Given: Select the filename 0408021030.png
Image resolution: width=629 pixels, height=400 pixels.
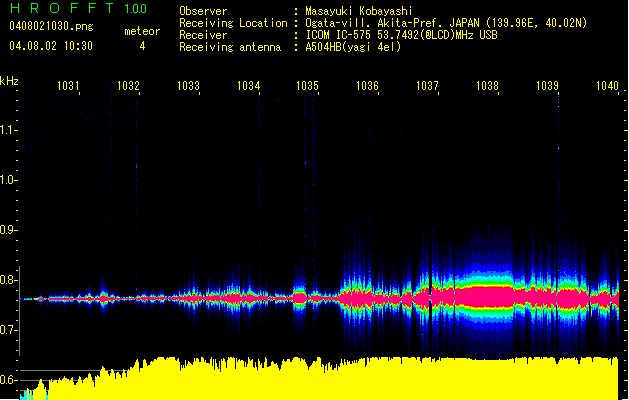Looking at the screenshot, I should pos(51,26).
